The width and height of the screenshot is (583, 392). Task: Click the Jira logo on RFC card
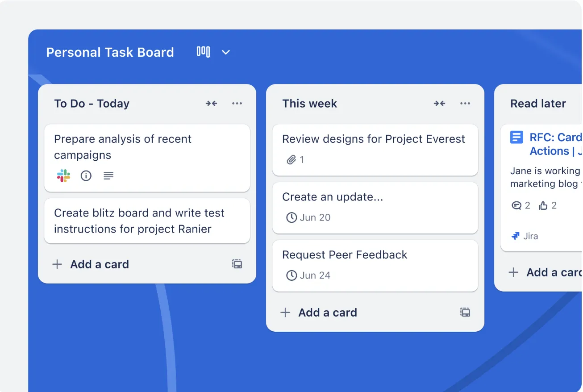tap(516, 236)
